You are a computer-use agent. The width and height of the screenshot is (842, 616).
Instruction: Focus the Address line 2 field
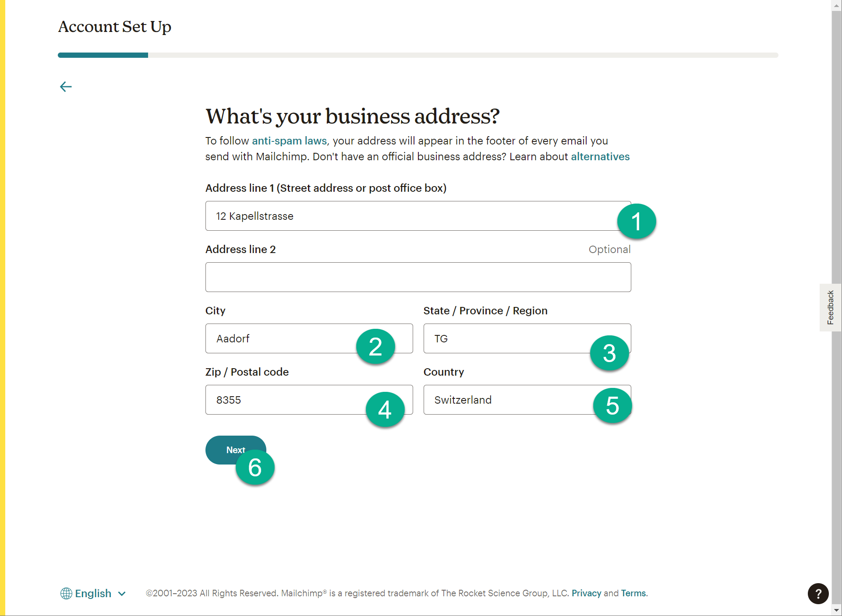(x=418, y=277)
